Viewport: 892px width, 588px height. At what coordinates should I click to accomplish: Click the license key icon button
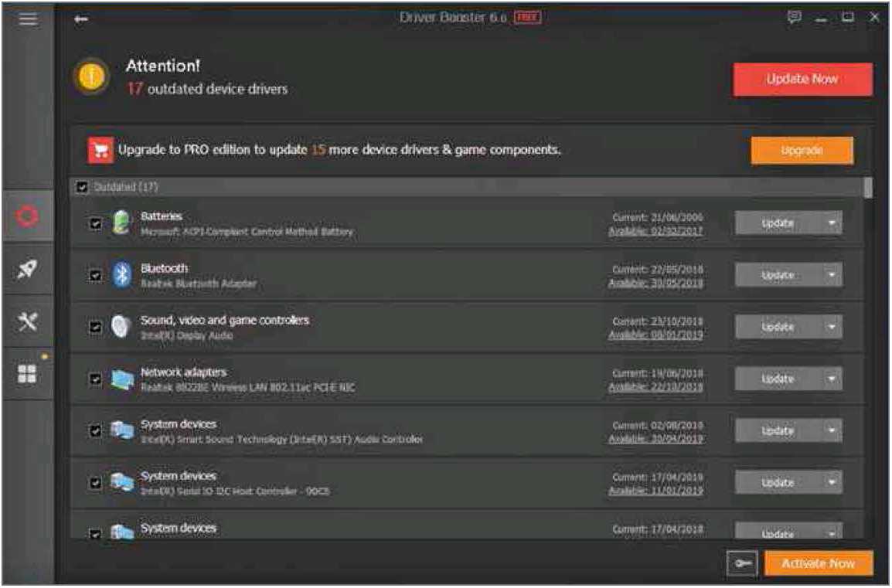click(742, 563)
